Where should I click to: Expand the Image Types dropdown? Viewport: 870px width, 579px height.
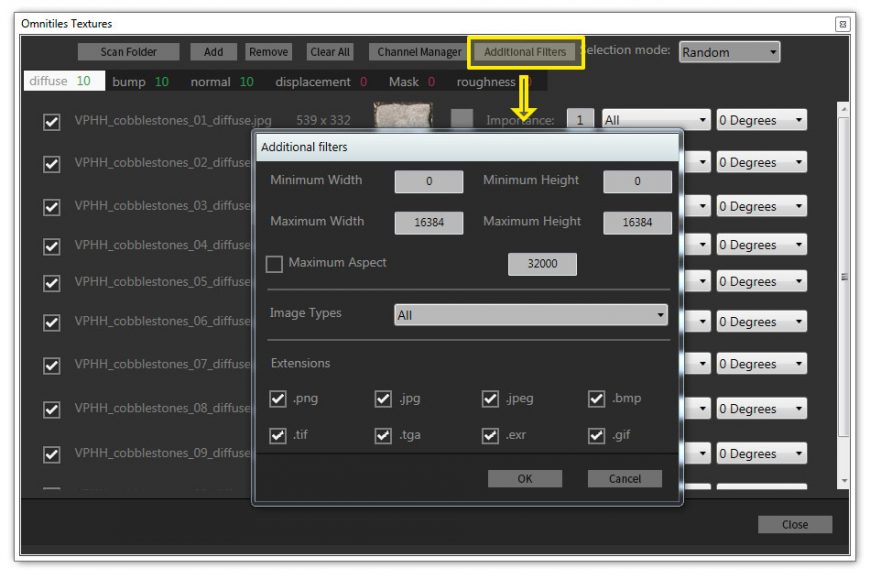531,315
